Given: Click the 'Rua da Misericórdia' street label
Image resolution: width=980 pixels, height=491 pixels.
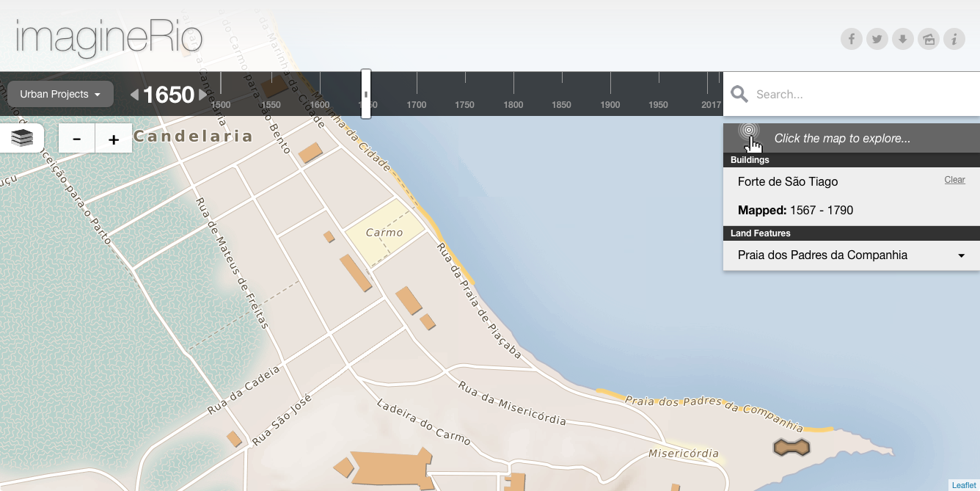Looking at the screenshot, I should coord(512,403).
